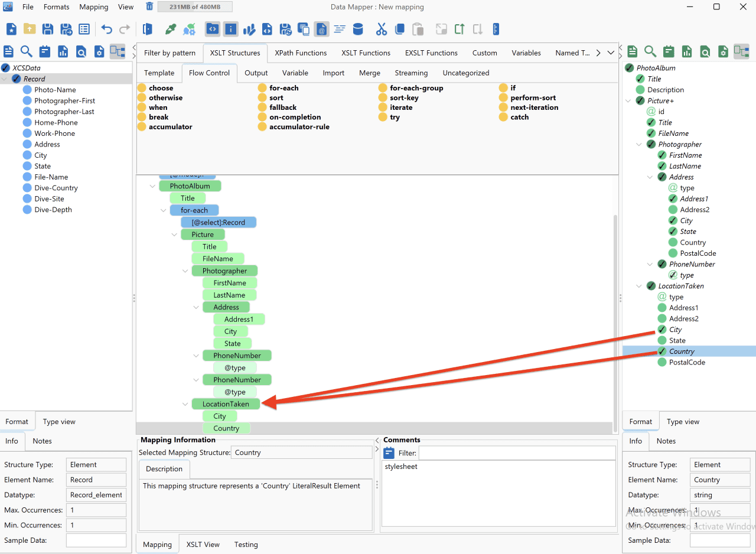The image size is (756, 554).
Task: Click the green up-arrow toolbar icon
Action: 460,29
